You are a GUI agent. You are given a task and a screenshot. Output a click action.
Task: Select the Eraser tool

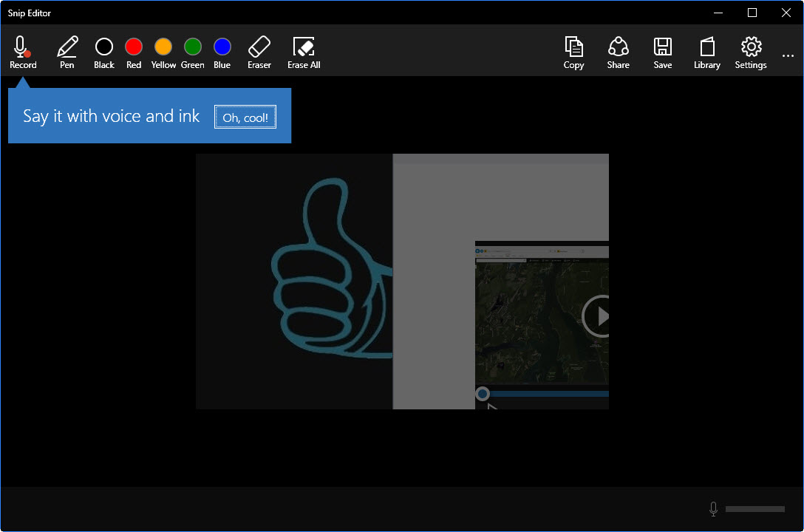259,52
